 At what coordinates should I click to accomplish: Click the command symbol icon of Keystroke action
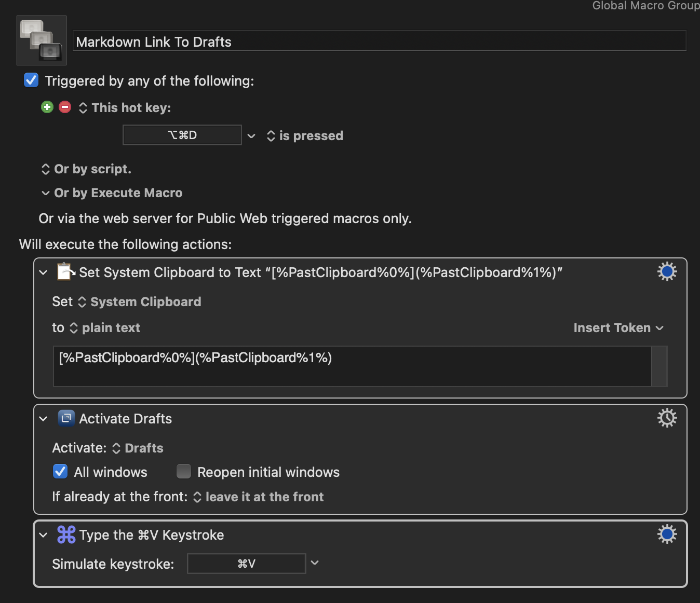pos(66,535)
